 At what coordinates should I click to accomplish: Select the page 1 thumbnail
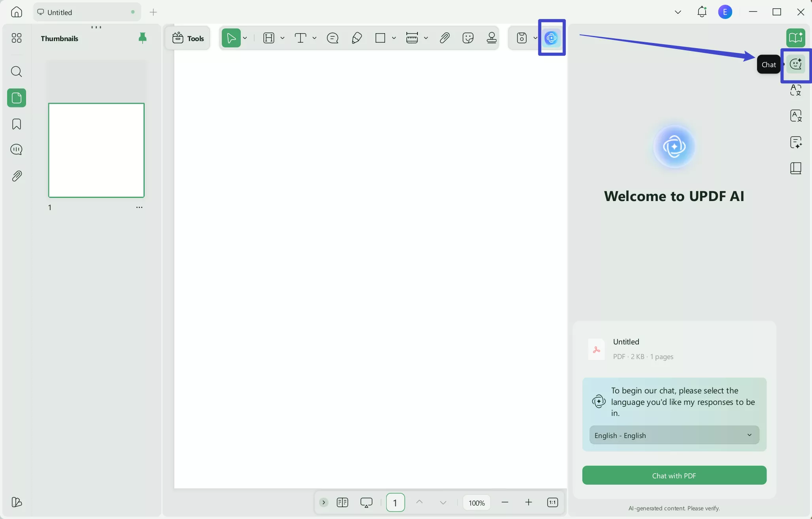point(96,150)
